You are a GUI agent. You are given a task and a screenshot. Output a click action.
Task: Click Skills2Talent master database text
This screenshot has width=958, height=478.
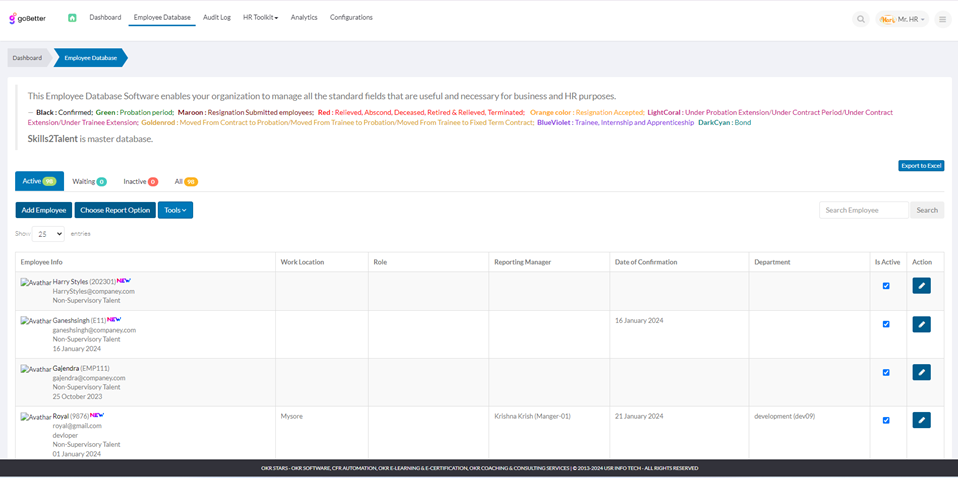(90, 139)
